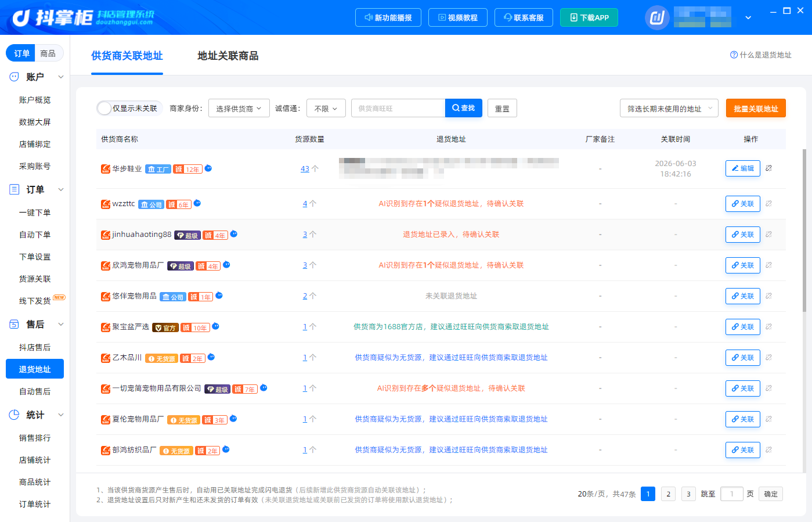Click the unlink icon in 华步鞋业 row

tap(768, 168)
